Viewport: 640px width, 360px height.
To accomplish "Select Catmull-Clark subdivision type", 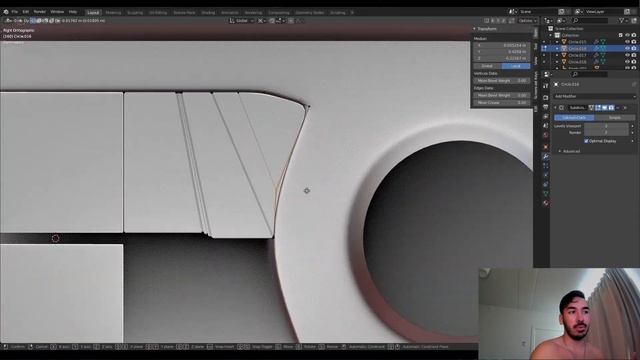I will (574, 118).
